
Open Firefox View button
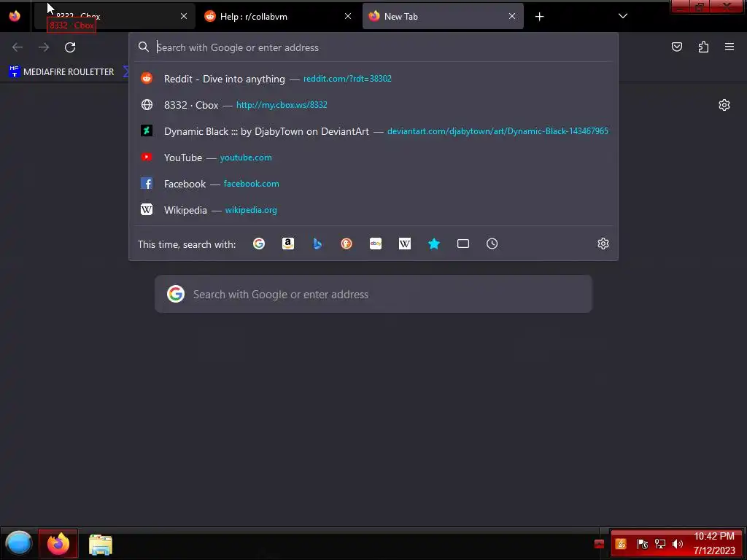point(15,16)
